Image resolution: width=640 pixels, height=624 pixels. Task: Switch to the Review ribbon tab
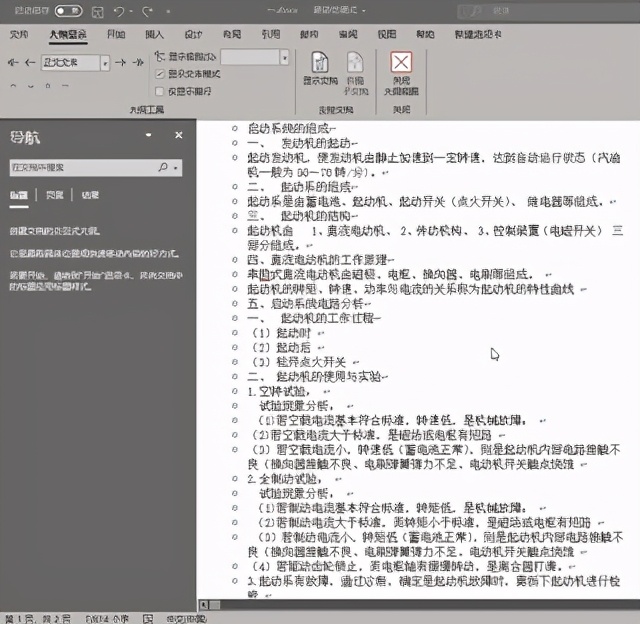pyautogui.click(x=348, y=34)
